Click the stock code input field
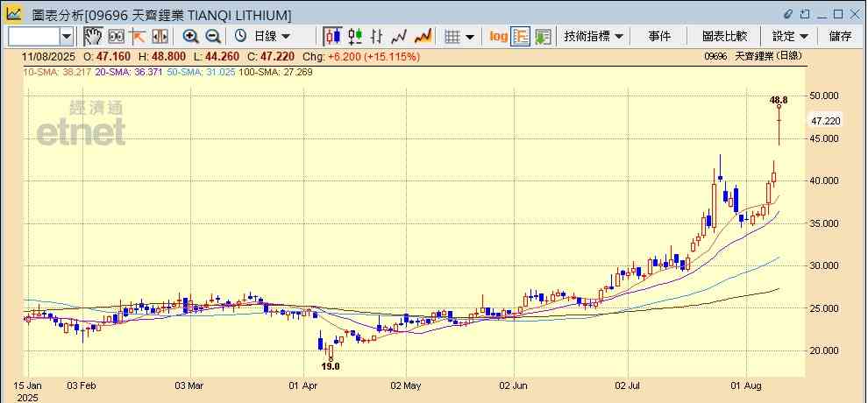This screenshot has height=403, width=868. pos(34,37)
